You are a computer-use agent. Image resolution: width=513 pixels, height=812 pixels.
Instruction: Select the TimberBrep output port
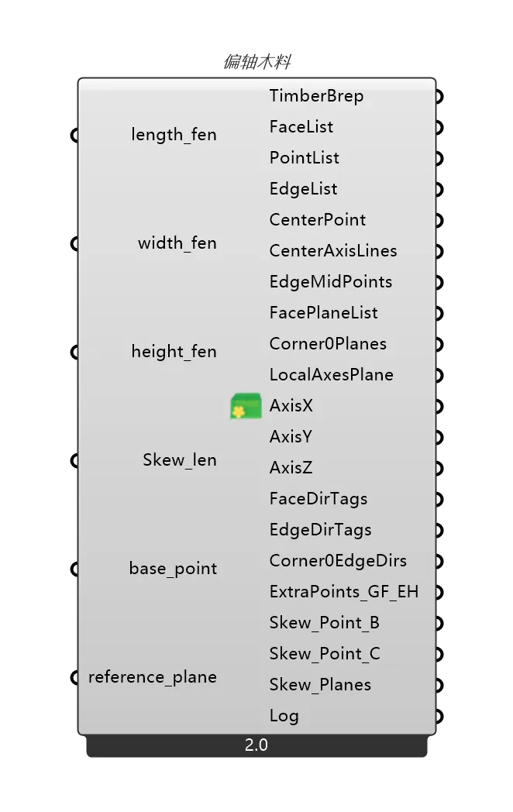point(438,96)
